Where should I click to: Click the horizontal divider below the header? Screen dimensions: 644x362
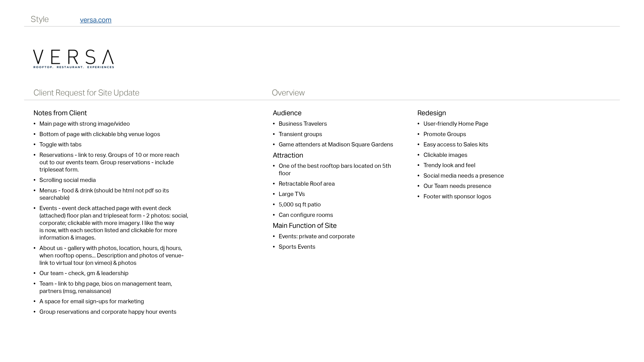click(322, 26)
